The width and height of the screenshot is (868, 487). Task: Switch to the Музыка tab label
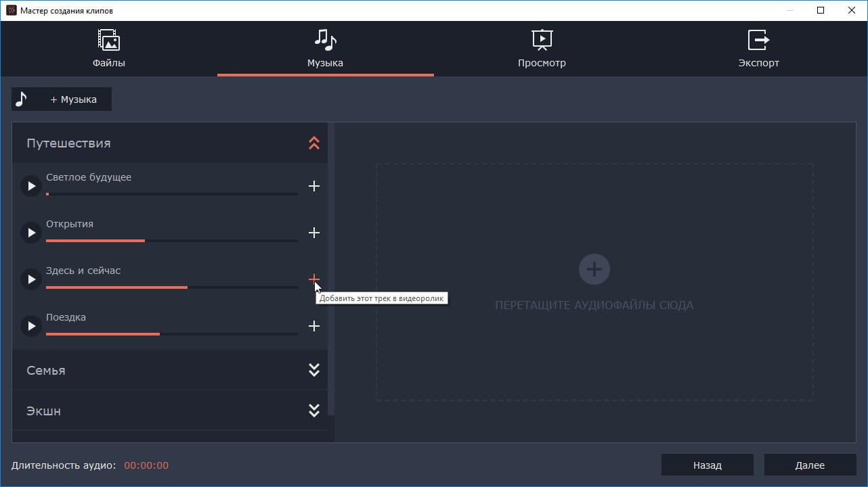pyautogui.click(x=325, y=63)
